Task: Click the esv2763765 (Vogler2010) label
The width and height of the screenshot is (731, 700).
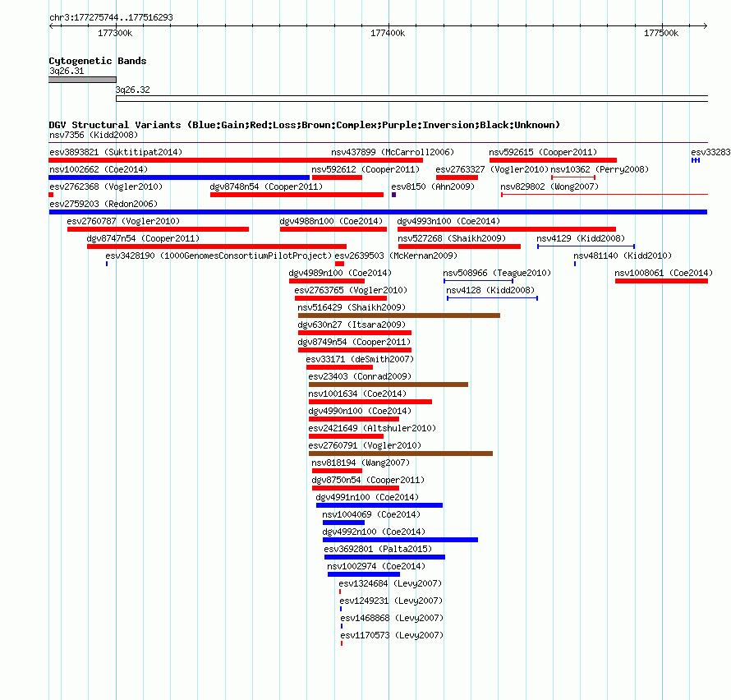Action: pyautogui.click(x=351, y=290)
